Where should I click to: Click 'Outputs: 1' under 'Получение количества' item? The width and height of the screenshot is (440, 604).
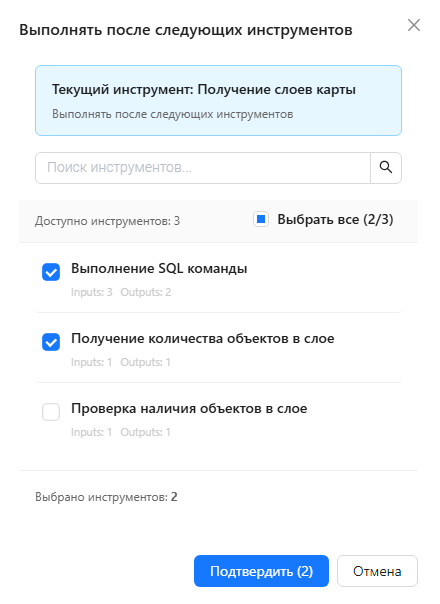(145, 362)
